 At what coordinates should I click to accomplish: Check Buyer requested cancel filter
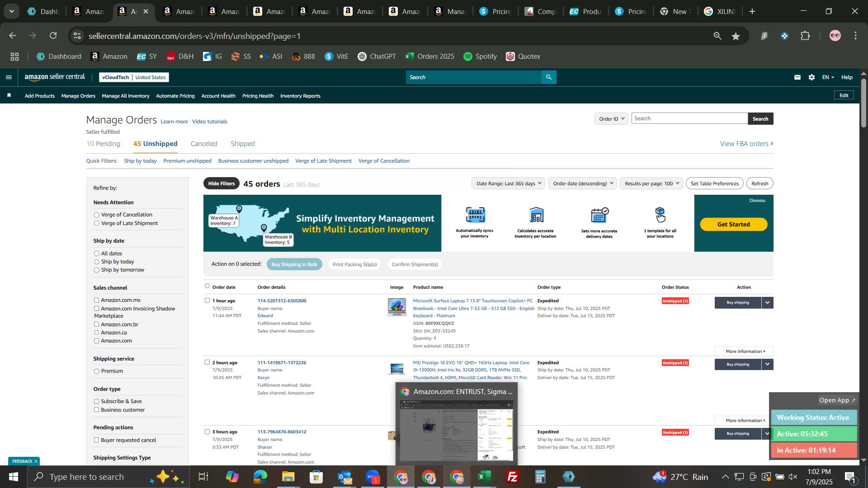(96, 441)
